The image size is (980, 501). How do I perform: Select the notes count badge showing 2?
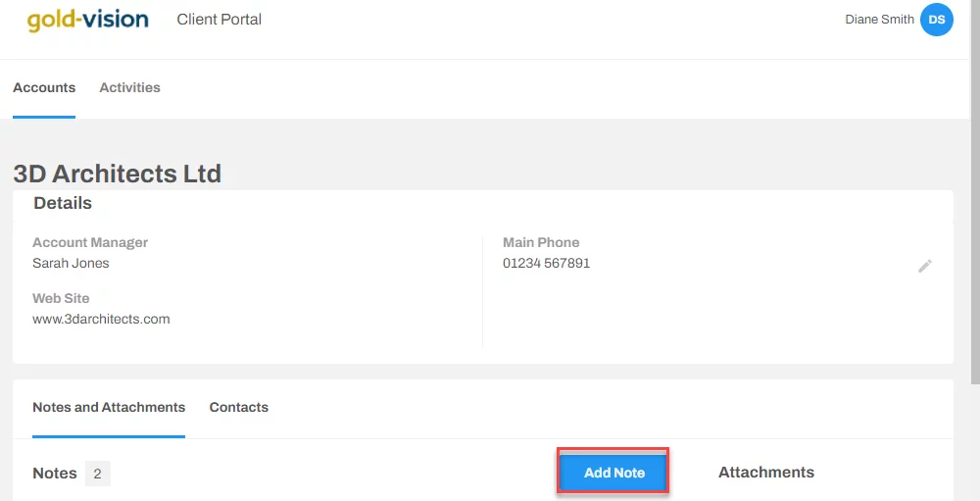tap(97, 474)
